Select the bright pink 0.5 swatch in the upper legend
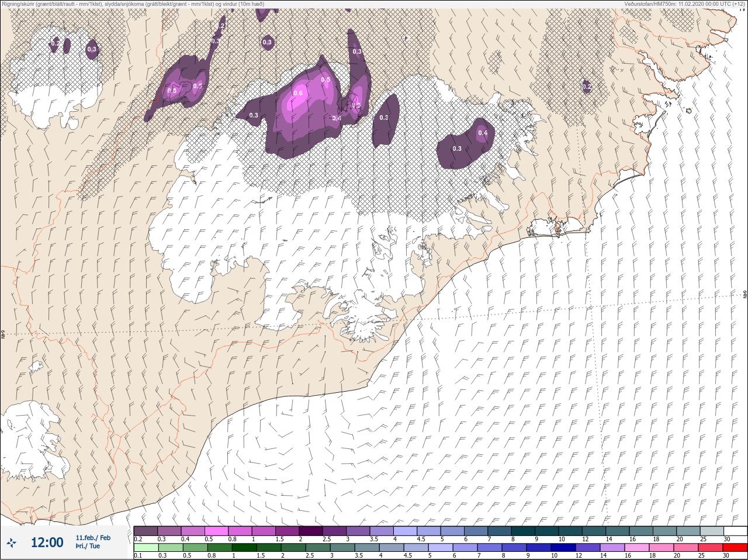 tap(216, 531)
